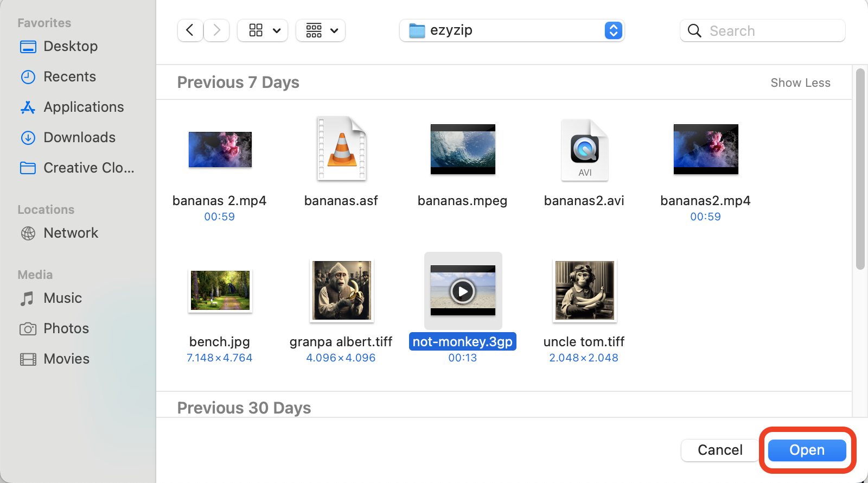The image size is (868, 483).
Task: Click the Previous 30 Days heading
Action: tap(244, 408)
